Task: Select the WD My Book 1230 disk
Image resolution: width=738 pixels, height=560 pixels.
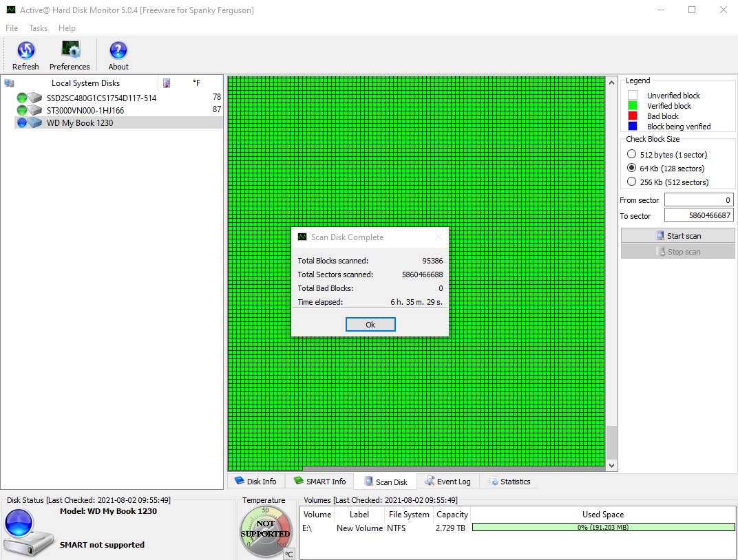Action: 80,123
